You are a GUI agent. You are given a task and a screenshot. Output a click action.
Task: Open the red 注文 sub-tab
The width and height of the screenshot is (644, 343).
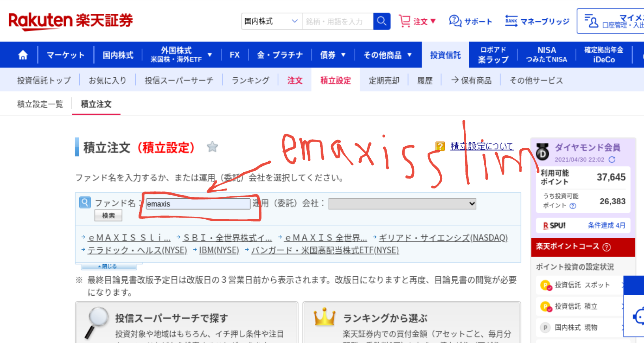(295, 80)
